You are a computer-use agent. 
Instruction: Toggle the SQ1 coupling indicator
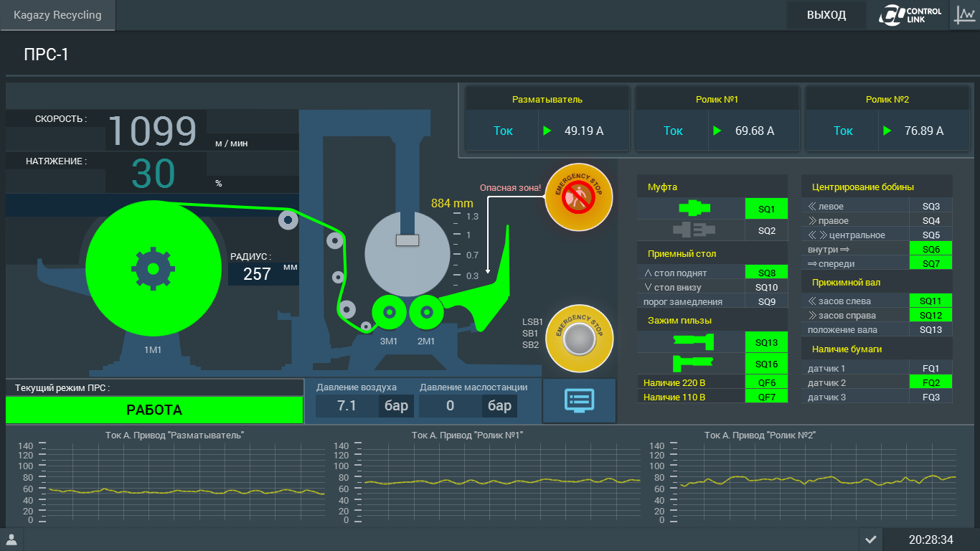click(766, 209)
